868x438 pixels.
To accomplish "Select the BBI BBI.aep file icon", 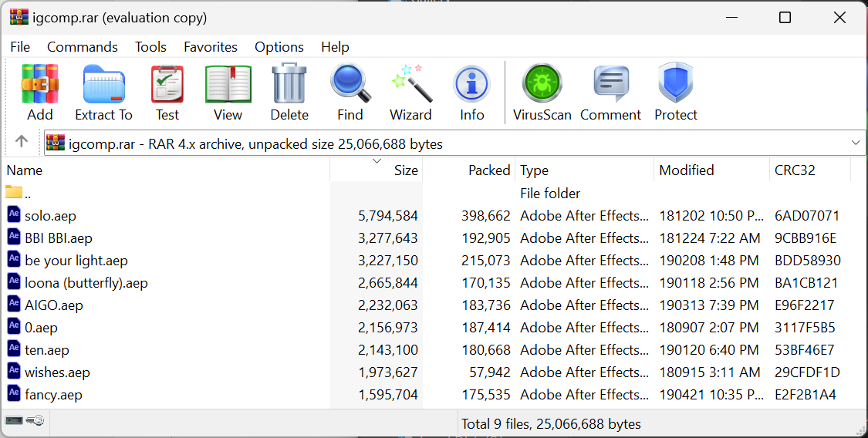I will pos(14,237).
